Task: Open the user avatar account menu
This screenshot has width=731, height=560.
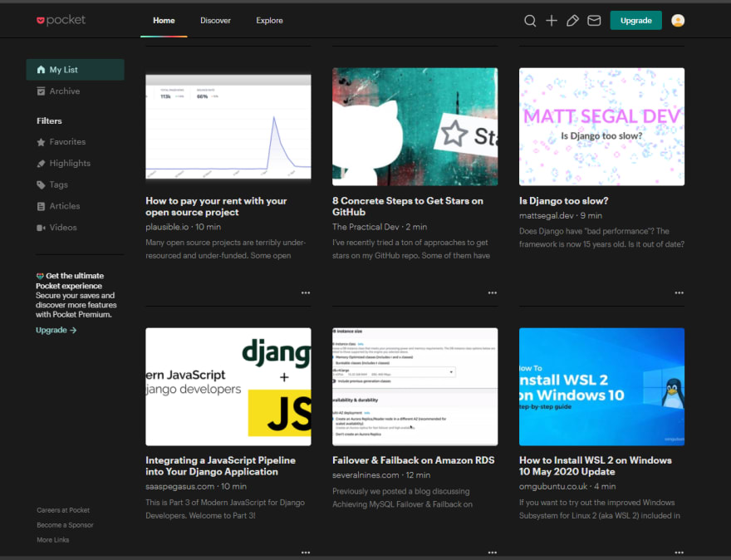Action: (x=677, y=21)
